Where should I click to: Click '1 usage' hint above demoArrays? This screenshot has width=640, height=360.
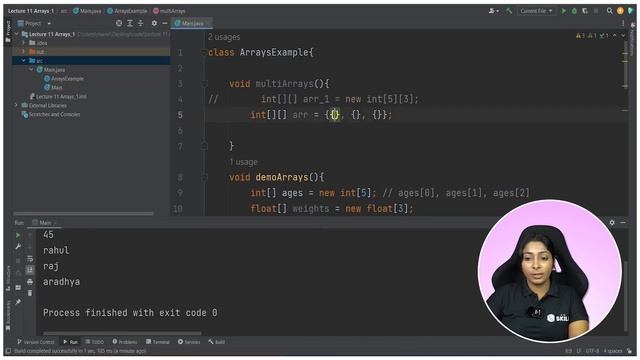click(243, 162)
